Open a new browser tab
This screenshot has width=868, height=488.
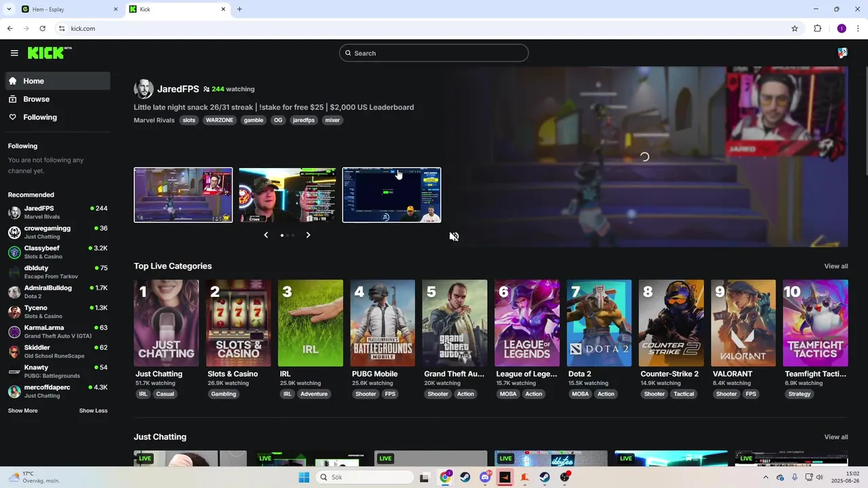click(239, 9)
